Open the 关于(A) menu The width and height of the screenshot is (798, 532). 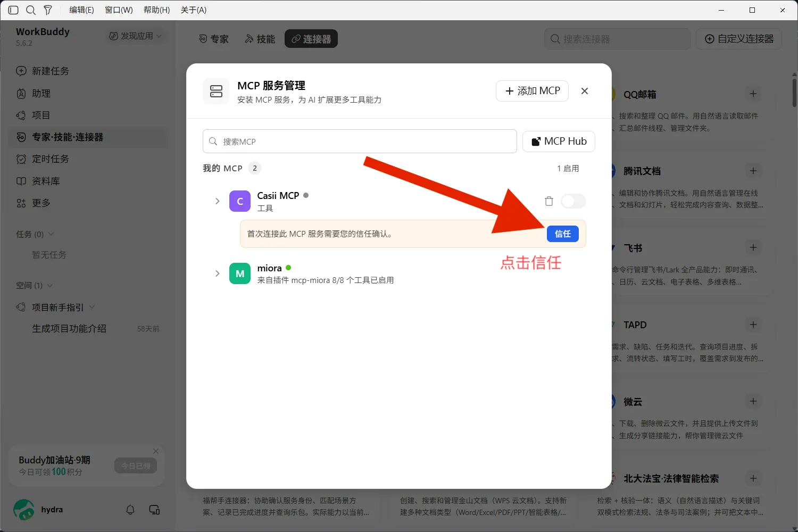pos(194,10)
